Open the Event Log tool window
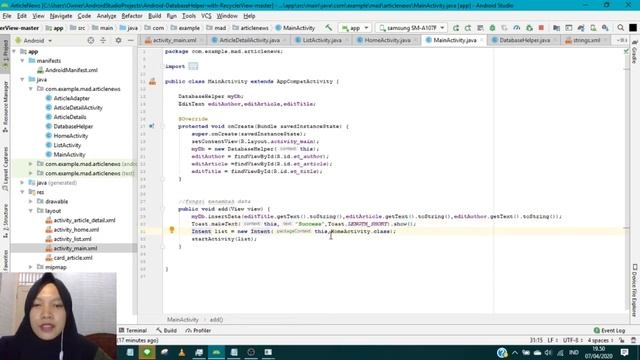The width and height of the screenshot is (640, 360). [609, 330]
